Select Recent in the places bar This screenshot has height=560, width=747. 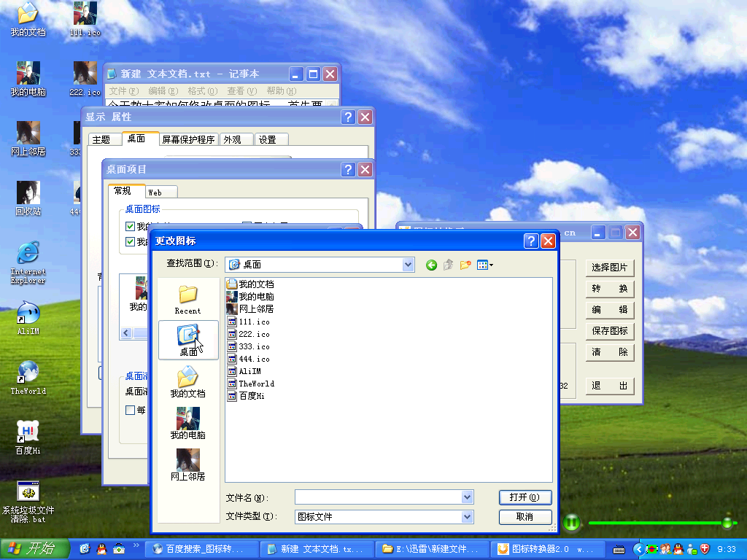(x=187, y=300)
